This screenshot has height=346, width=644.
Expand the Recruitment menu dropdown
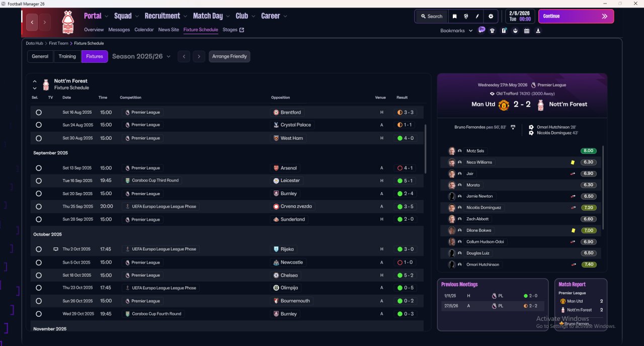pyautogui.click(x=185, y=17)
